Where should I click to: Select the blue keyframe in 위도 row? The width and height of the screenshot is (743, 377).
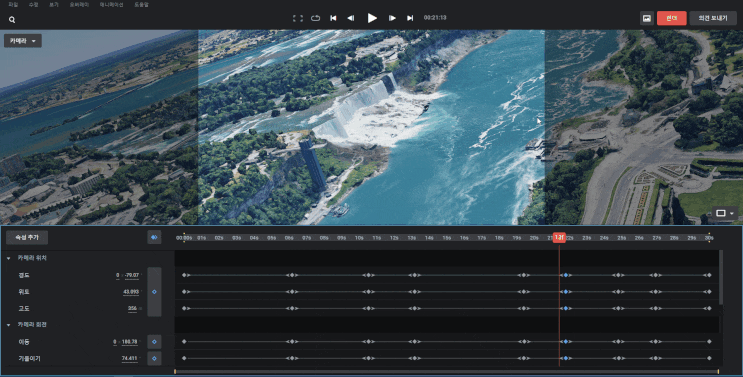point(565,292)
